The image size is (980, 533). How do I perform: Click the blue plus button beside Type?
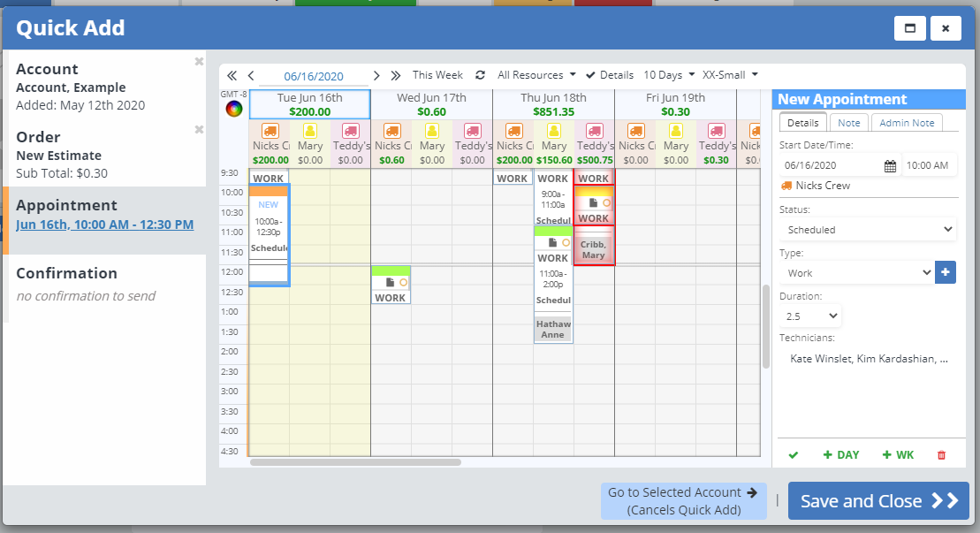946,273
